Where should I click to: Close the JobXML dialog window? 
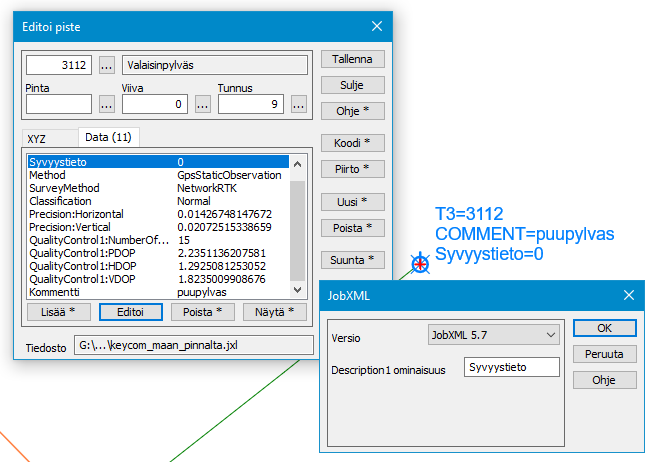click(629, 295)
